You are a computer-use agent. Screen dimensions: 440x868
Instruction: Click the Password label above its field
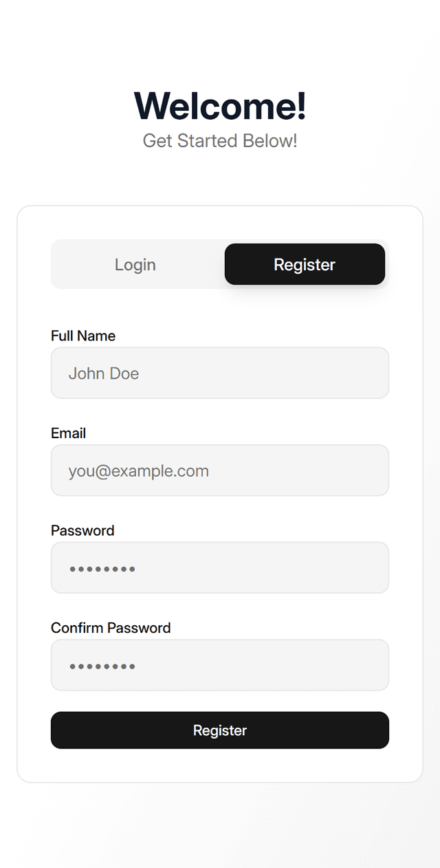coord(82,530)
